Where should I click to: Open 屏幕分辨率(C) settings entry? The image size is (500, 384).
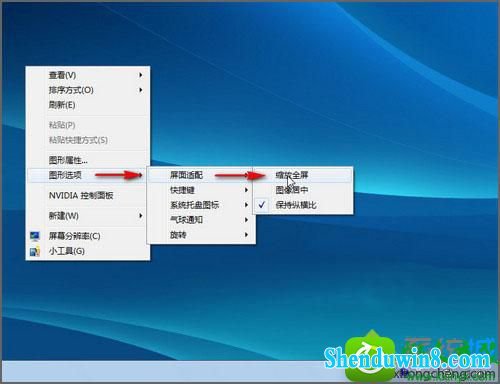pos(87,236)
